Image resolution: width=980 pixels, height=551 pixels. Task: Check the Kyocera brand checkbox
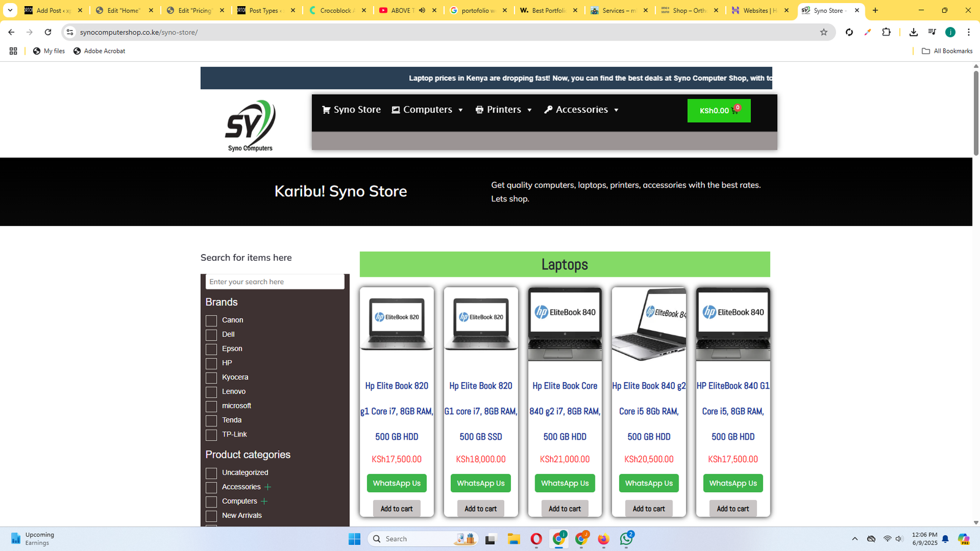click(x=211, y=378)
